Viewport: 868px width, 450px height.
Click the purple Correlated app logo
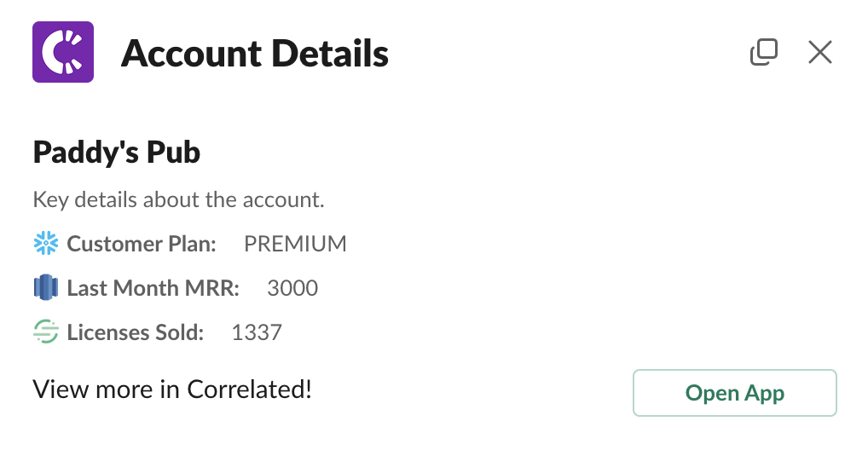(x=63, y=52)
